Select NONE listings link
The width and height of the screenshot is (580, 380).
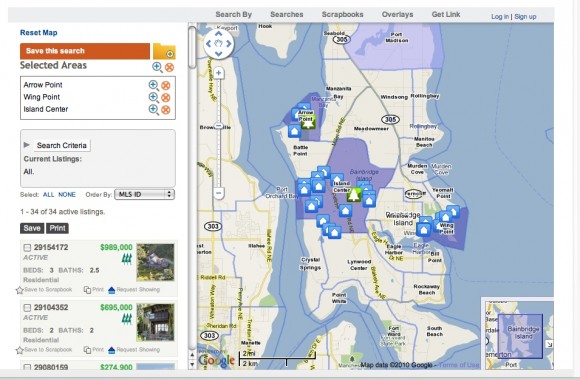tap(67, 195)
